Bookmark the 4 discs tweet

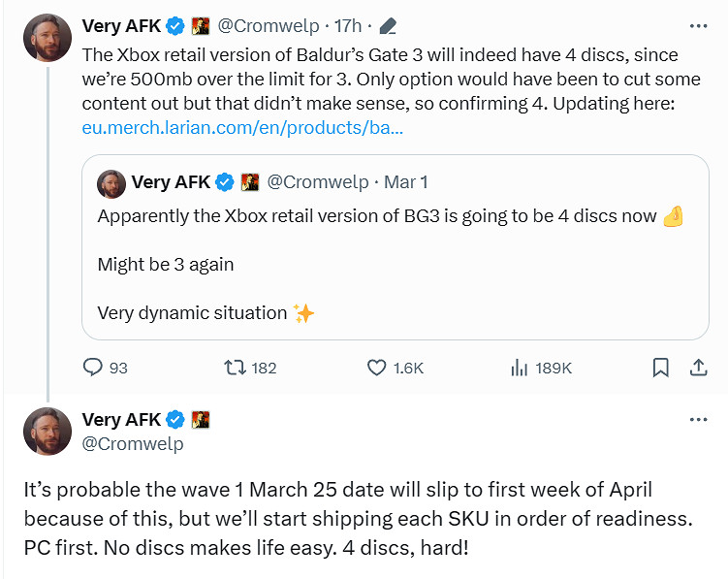tap(660, 368)
